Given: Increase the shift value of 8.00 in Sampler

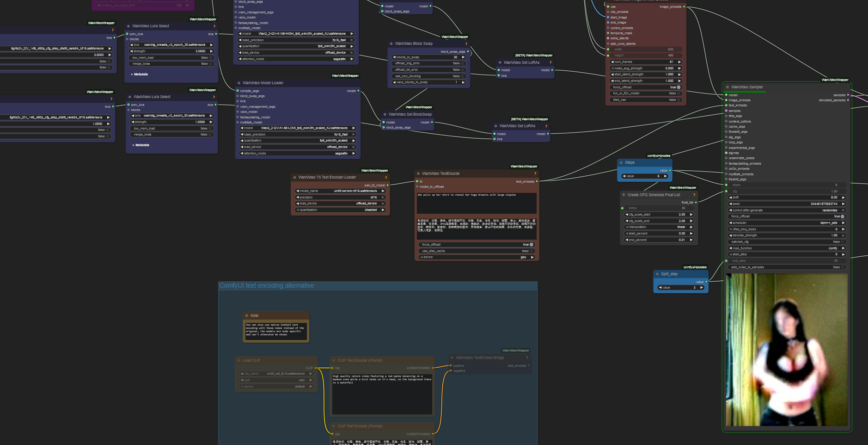Looking at the screenshot, I should coord(843,198).
